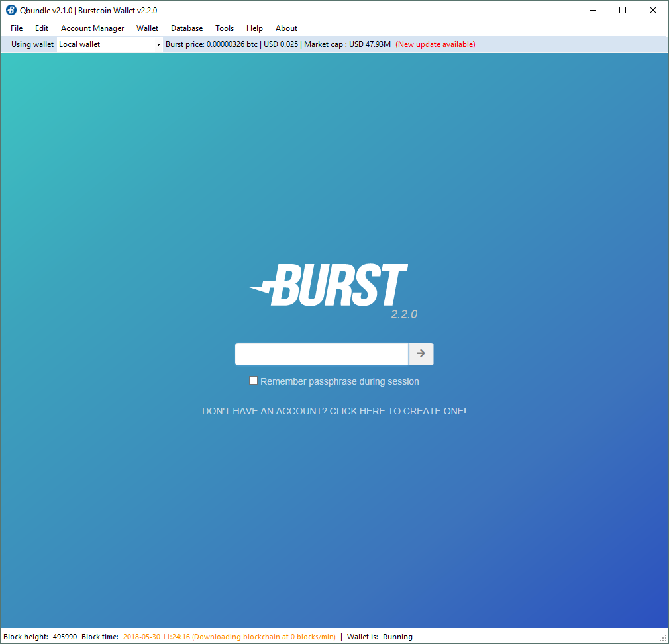Open the About menu
Screen dimensions: 669x644
pos(286,28)
